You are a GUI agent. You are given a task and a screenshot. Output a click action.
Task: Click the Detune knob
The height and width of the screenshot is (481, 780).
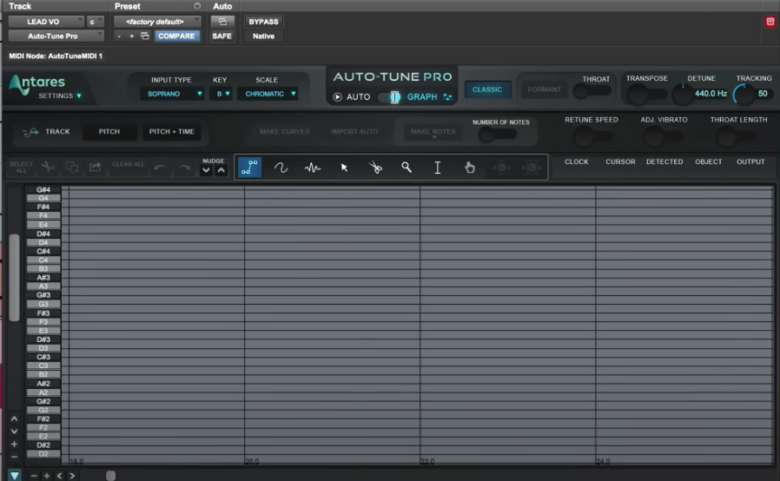tap(682, 94)
